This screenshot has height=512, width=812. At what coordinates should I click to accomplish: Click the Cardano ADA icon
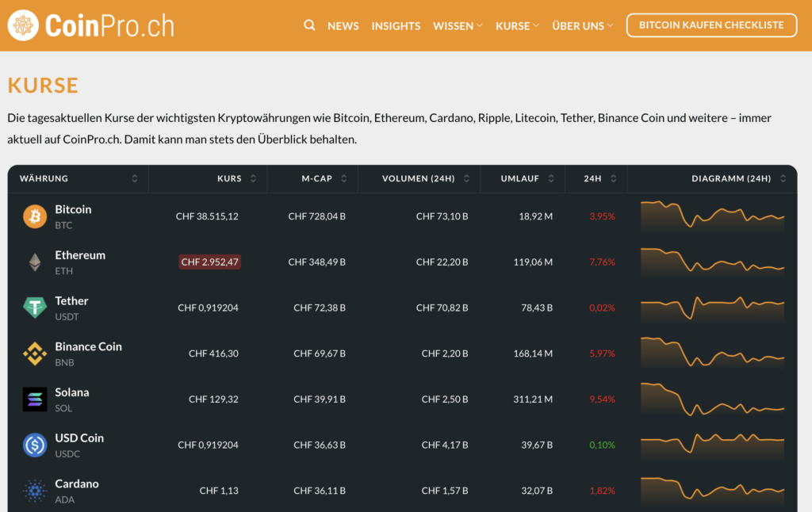tap(34, 491)
